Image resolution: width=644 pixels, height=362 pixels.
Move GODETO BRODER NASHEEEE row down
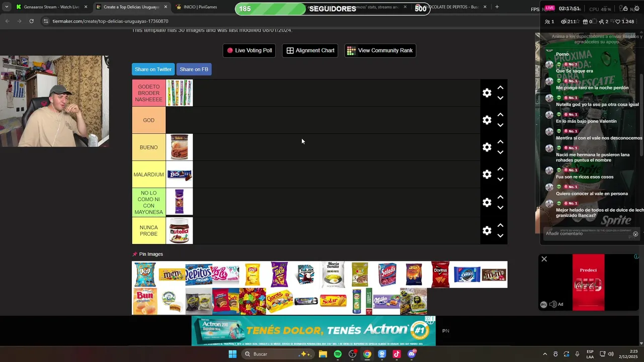tap(500, 98)
